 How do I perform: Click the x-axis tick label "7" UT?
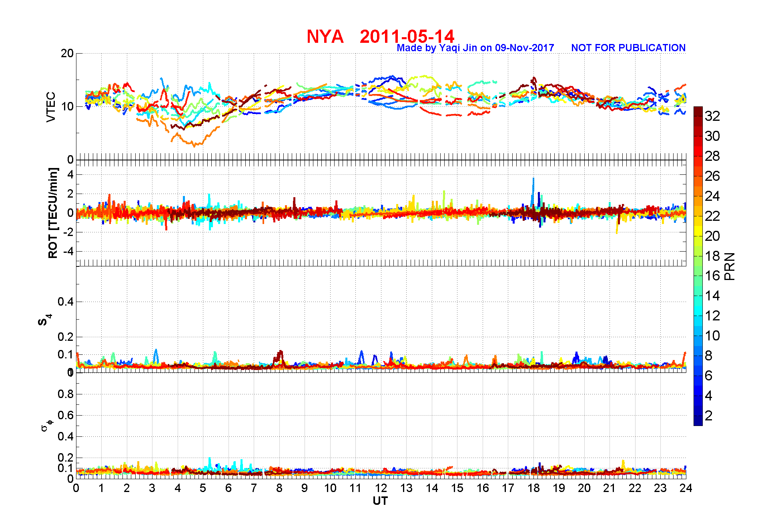254,488
